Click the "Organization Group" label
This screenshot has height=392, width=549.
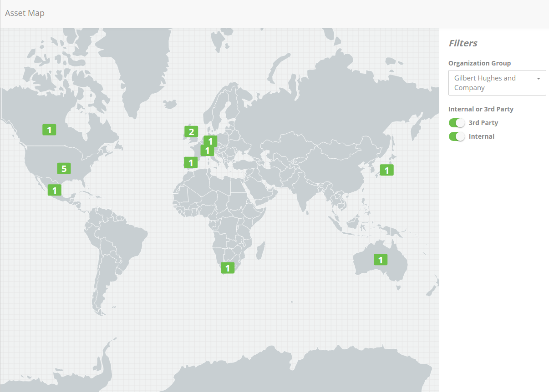coord(479,63)
